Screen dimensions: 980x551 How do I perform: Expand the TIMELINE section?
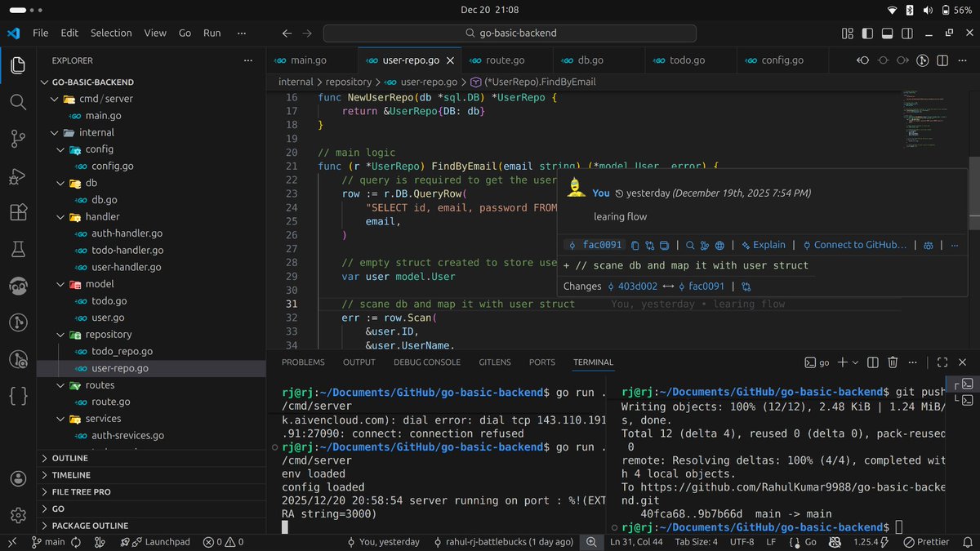151,475
